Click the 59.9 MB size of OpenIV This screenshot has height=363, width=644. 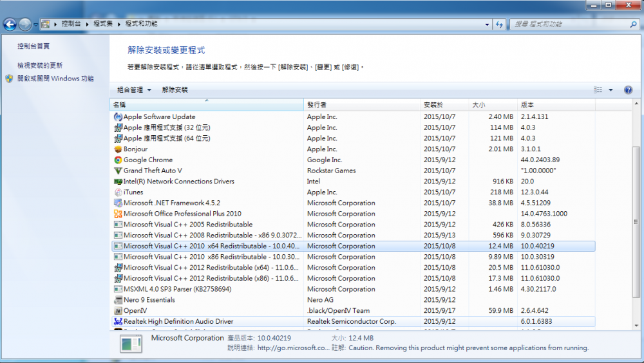click(x=500, y=310)
